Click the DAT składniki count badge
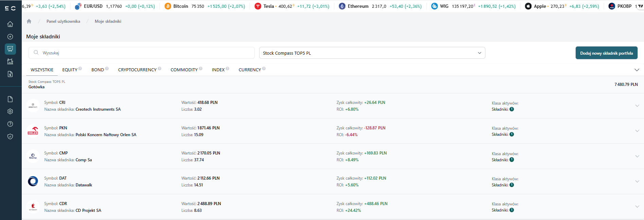 pyautogui.click(x=512, y=185)
